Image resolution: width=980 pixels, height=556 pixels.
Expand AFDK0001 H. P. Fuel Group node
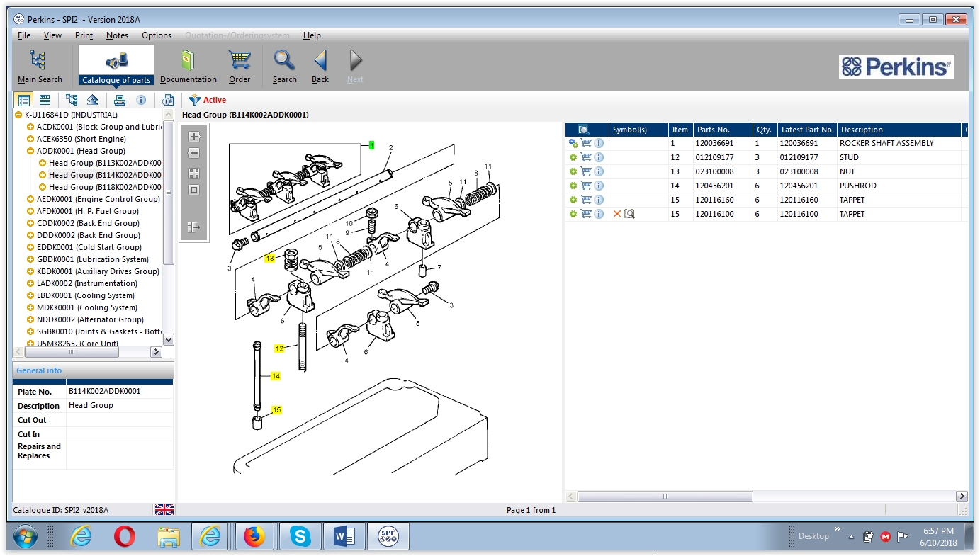point(30,211)
